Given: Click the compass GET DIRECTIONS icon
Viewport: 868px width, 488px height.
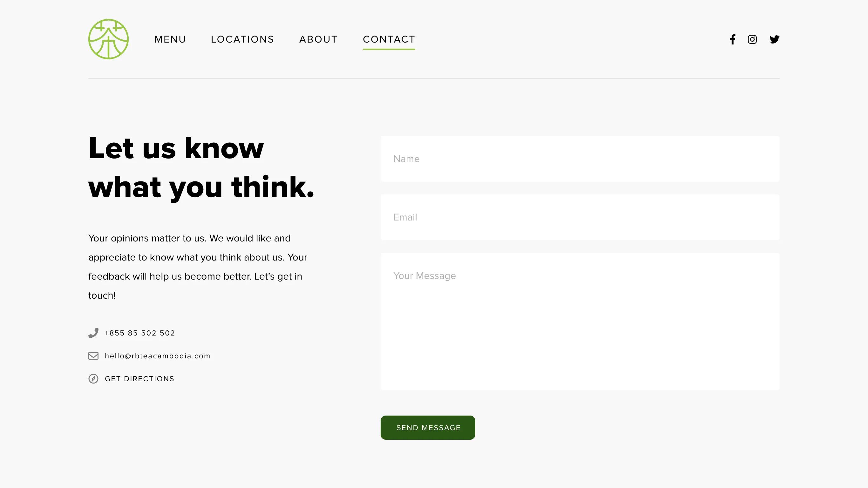Looking at the screenshot, I should (x=93, y=379).
